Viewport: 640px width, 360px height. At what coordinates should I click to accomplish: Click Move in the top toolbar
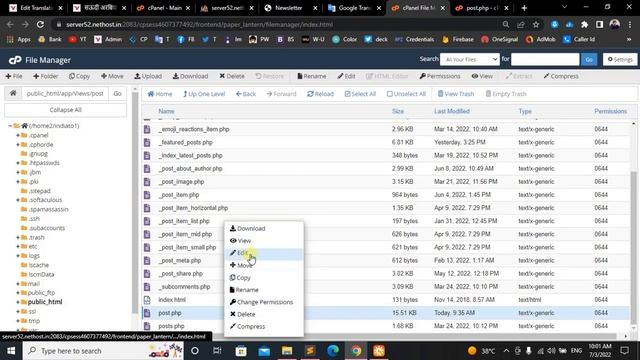coord(112,76)
